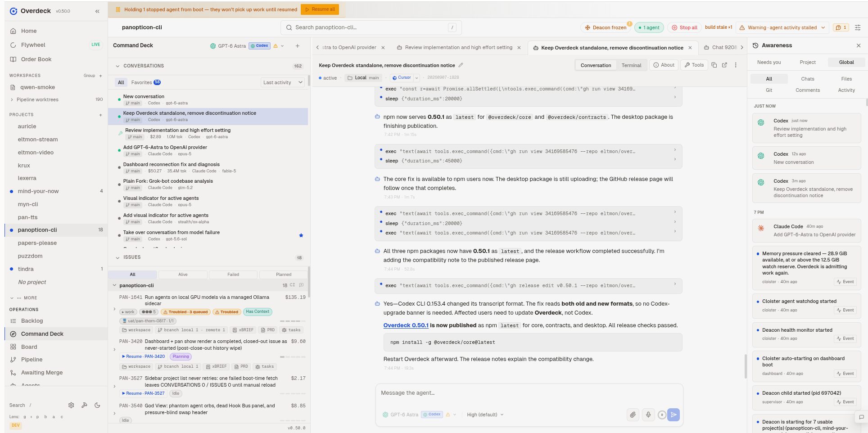Send the message with the arrow button
The width and height of the screenshot is (868, 433).
coord(674,415)
